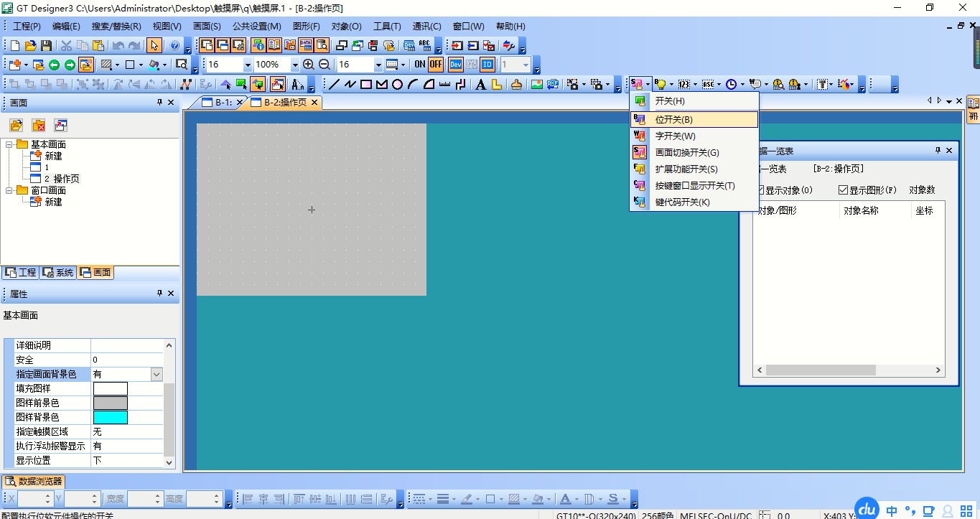This screenshot has width=980, height=519.
Task: Toggle the pin on the data list window
Action: 938,151
